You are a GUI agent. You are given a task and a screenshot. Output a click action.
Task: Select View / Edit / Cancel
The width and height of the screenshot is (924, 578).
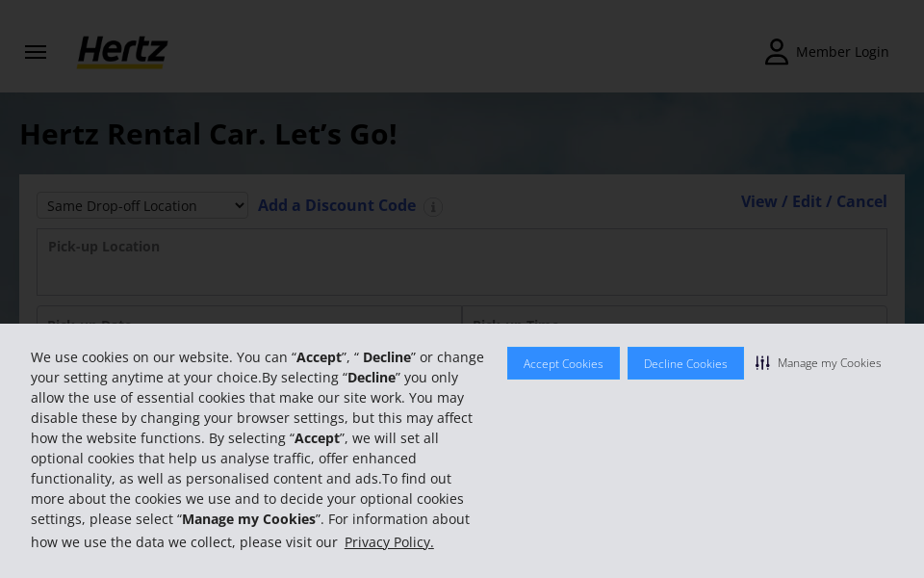(x=813, y=201)
